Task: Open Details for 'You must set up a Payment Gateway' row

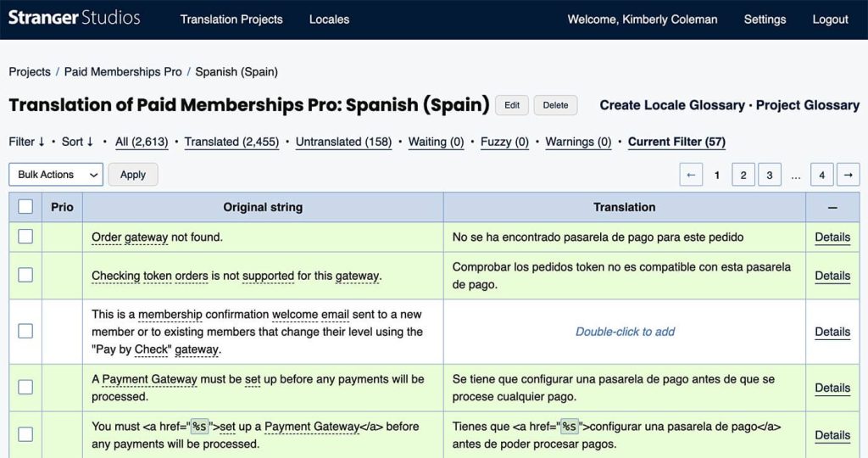Action: [832, 435]
